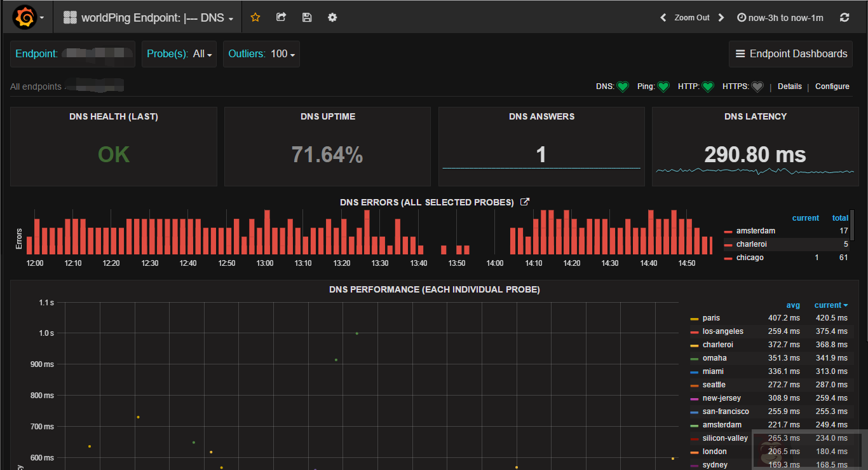Click the HTTP green heart status
Image resolution: width=868 pixels, height=470 pixels.
(708, 86)
